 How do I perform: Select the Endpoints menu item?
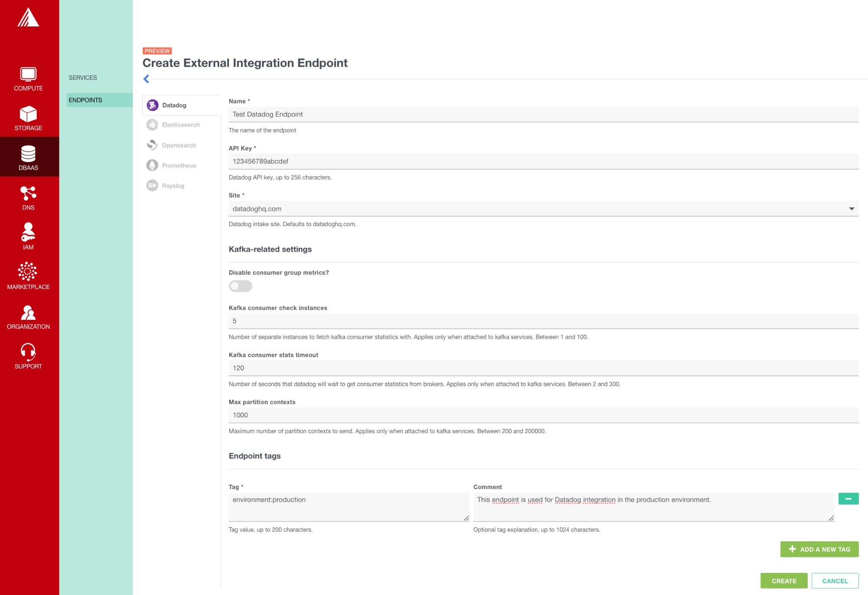click(x=85, y=100)
